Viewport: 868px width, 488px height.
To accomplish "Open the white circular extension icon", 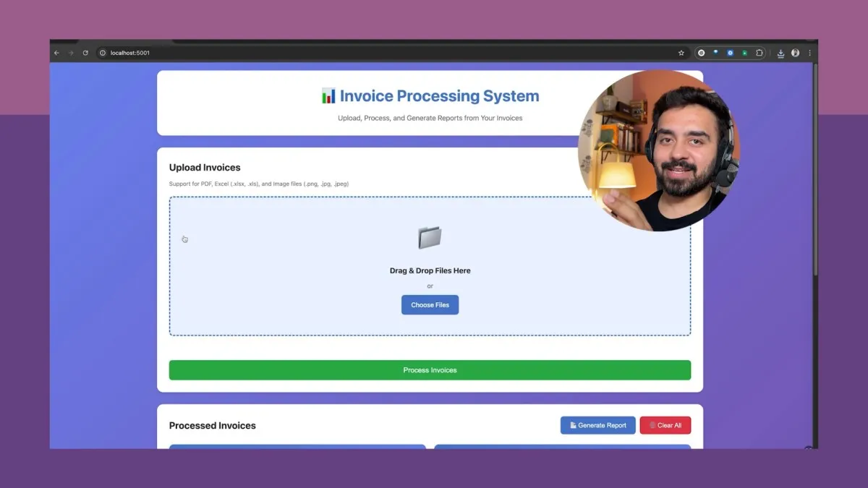I will (701, 53).
